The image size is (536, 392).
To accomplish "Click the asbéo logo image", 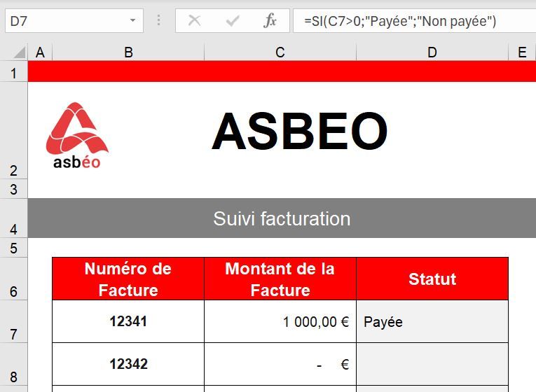I will [x=77, y=135].
